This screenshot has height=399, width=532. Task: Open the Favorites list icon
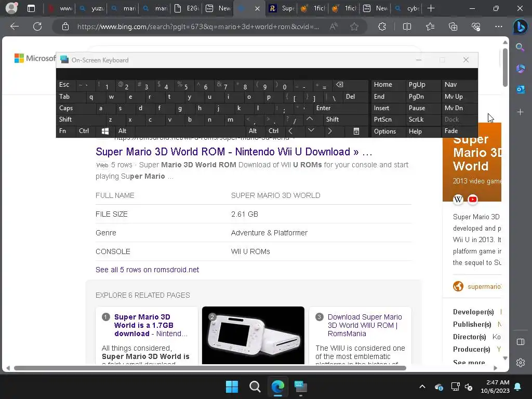tap(430, 26)
